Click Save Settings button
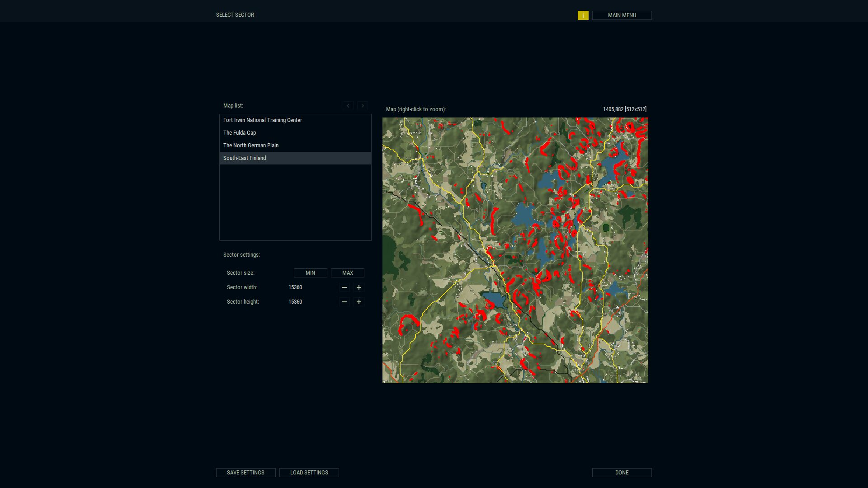The height and width of the screenshot is (488, 868). 245,473
